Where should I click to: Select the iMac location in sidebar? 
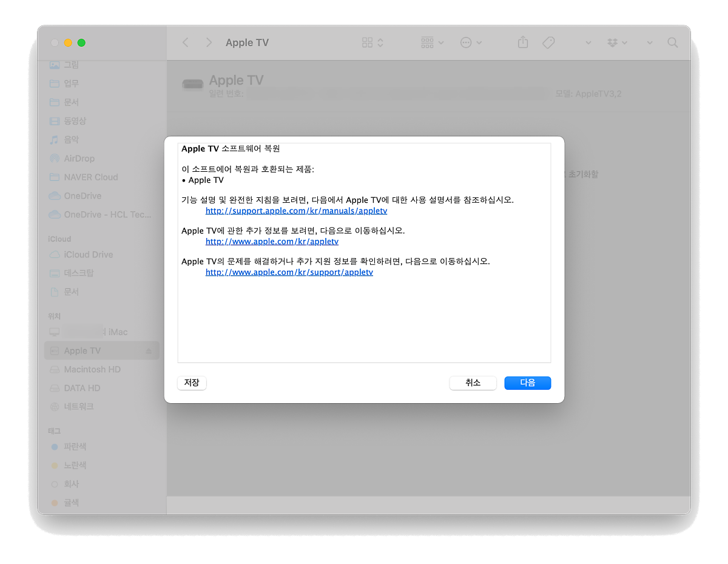pyautogui.click(x=101, y=332)
